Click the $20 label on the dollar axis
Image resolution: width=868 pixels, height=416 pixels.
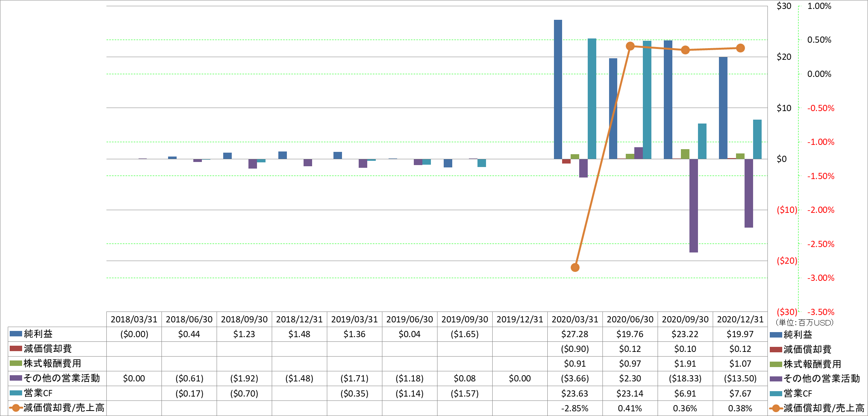click(784, 57)
